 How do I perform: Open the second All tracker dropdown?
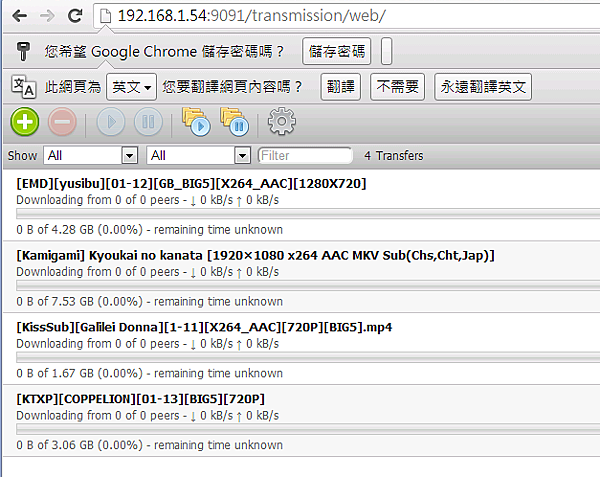tap(199, 156)
